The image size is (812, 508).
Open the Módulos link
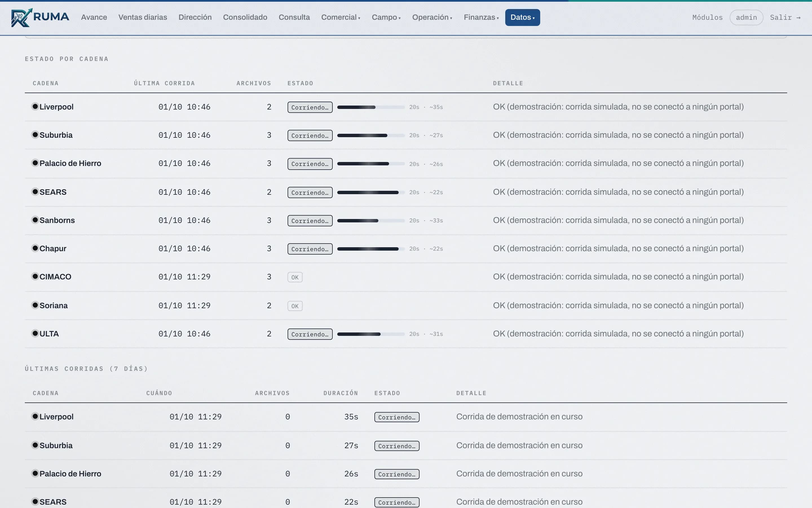pos(707,17)
